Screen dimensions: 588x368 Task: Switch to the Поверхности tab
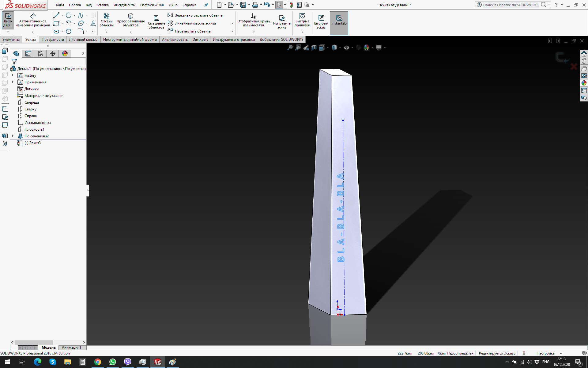point(53,40)
